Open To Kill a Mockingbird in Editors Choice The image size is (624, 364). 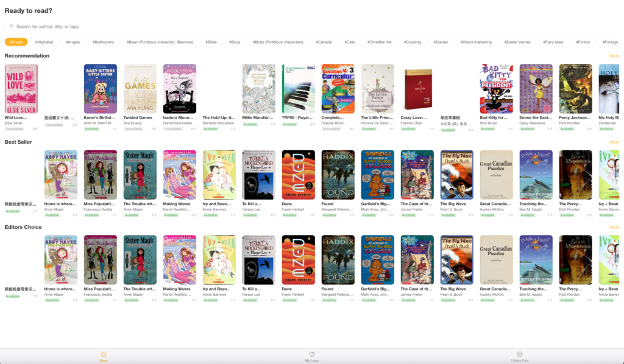258,259
